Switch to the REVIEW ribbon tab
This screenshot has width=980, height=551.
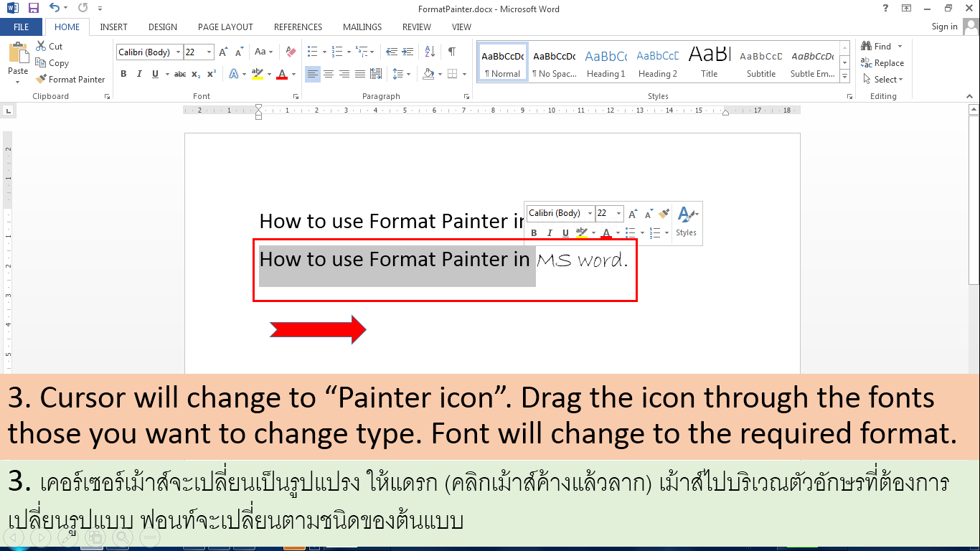click(x=416, y=27)
